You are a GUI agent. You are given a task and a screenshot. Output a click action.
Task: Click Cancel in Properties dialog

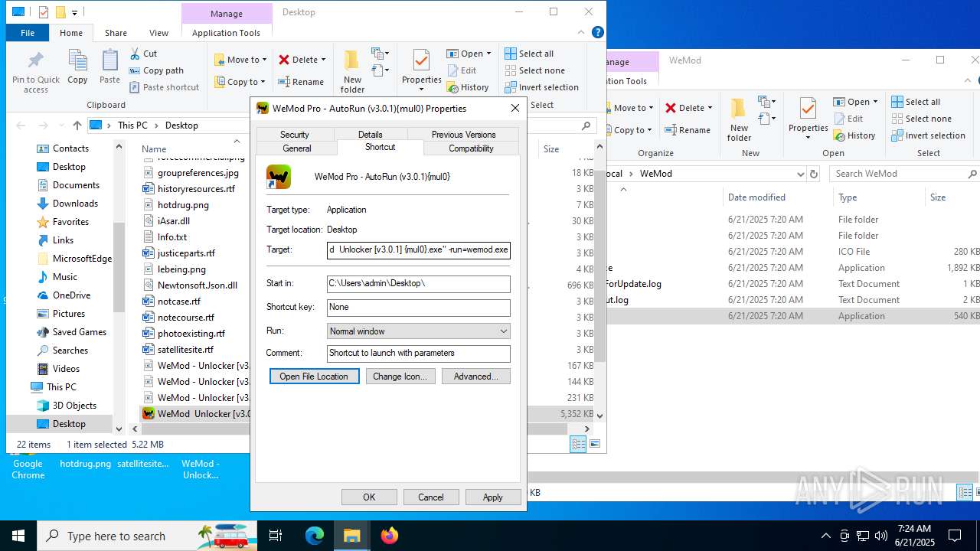[431, 497]
